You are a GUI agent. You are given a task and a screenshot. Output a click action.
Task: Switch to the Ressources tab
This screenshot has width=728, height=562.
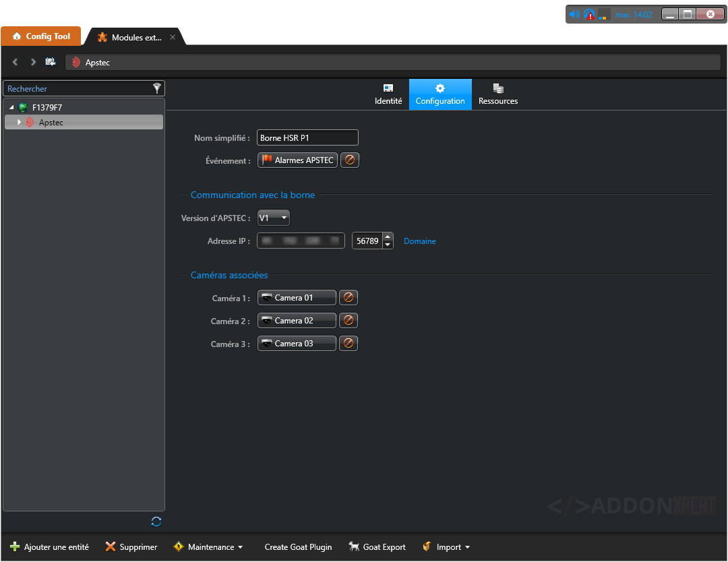498,94
